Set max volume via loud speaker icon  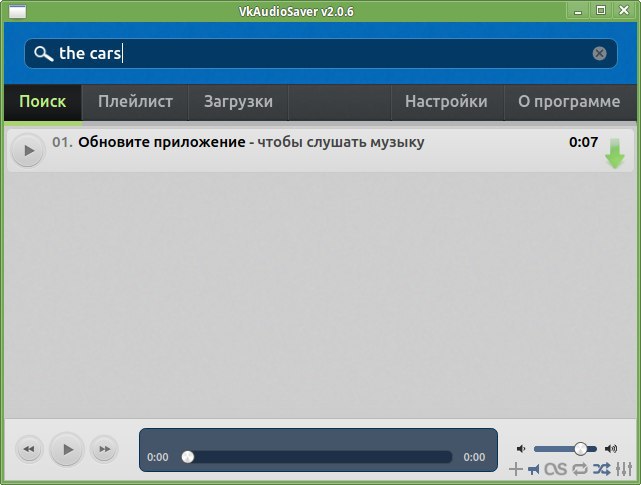(611, 449)
